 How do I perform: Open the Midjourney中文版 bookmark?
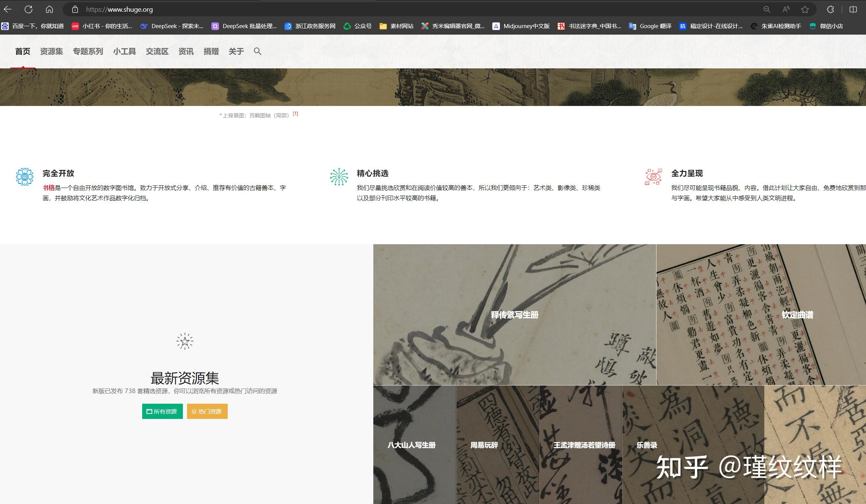pos(521,26)
